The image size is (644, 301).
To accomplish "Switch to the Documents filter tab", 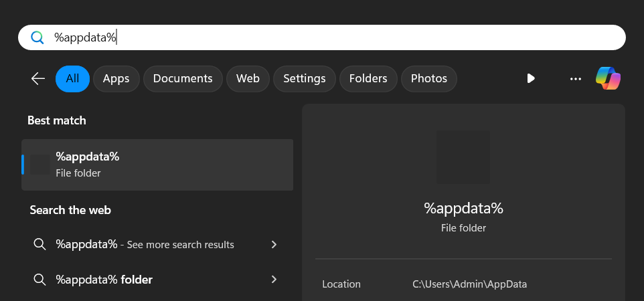I will click(x=183, y=78).
